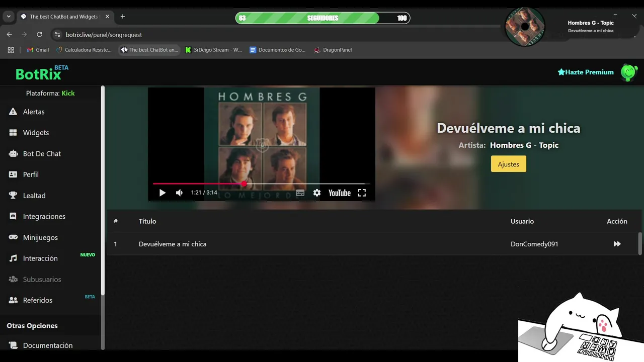Click the Lealtad trophy icon
The height and width of the screenshot is (362, 644).
click(x=13, y=196)
